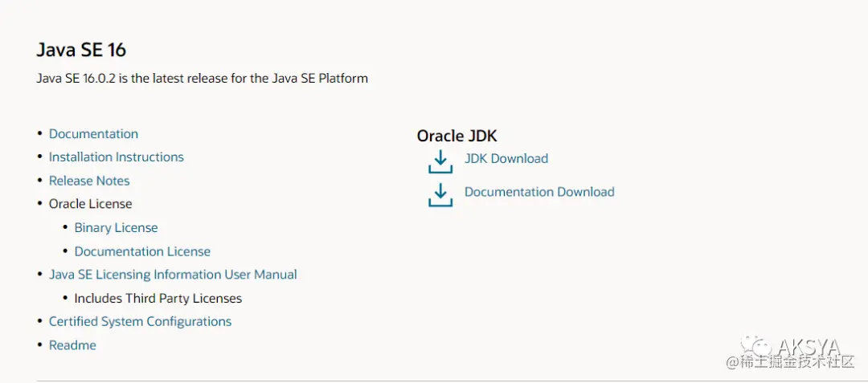The height and width of the screenshot is (383, 868).
Task: Open the Readme link
Action: (x=72, y=345)
